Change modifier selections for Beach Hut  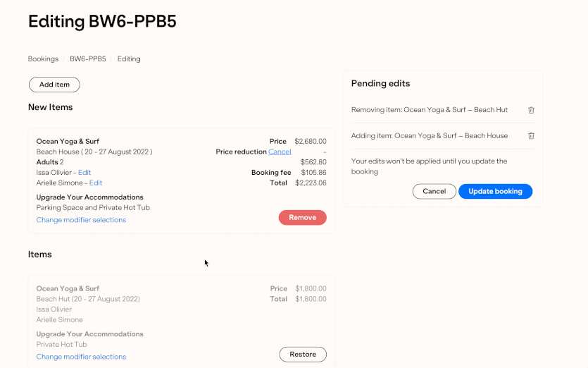pyautogui.click(x=81, y=357)
